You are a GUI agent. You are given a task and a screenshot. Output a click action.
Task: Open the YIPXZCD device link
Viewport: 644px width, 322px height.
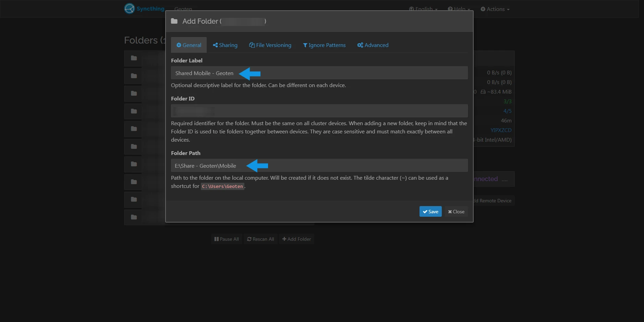[500, 130]
